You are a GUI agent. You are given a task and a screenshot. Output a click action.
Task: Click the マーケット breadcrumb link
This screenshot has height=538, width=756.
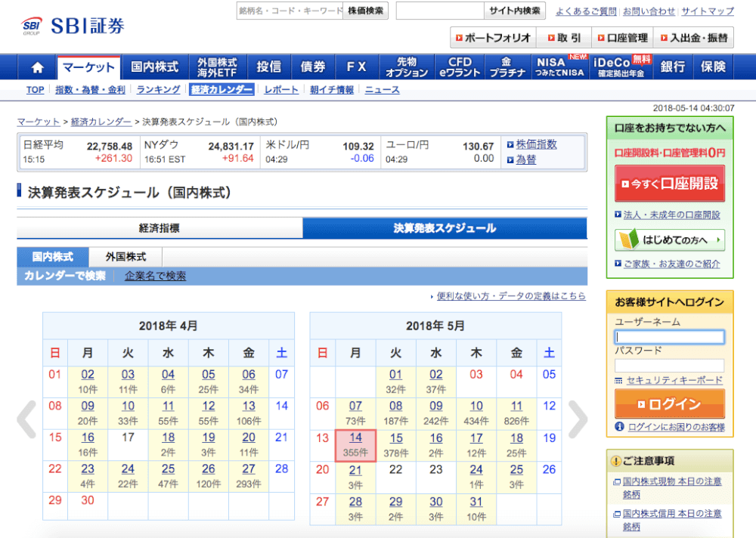pyautogui.click(x=39, y=122)
